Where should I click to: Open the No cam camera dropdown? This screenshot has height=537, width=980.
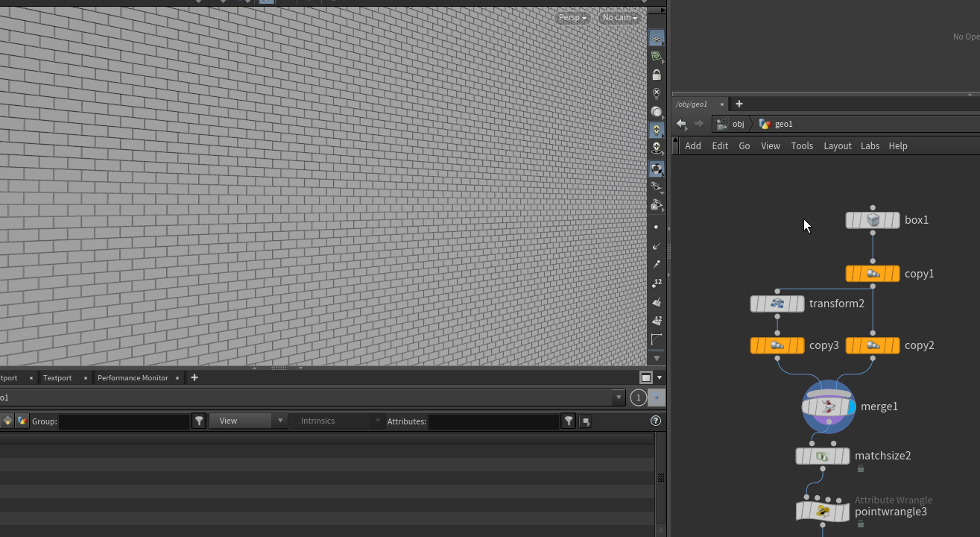click(x=620, y=17)
